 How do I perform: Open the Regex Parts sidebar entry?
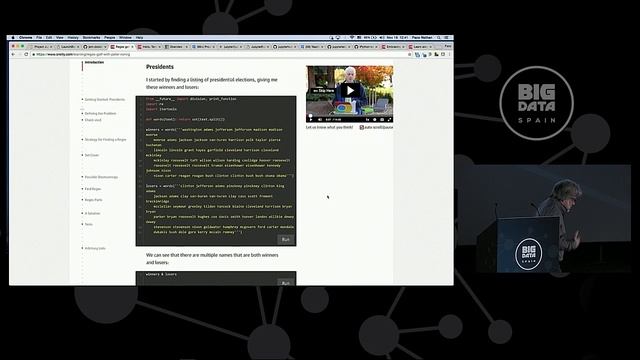[93, 200]
